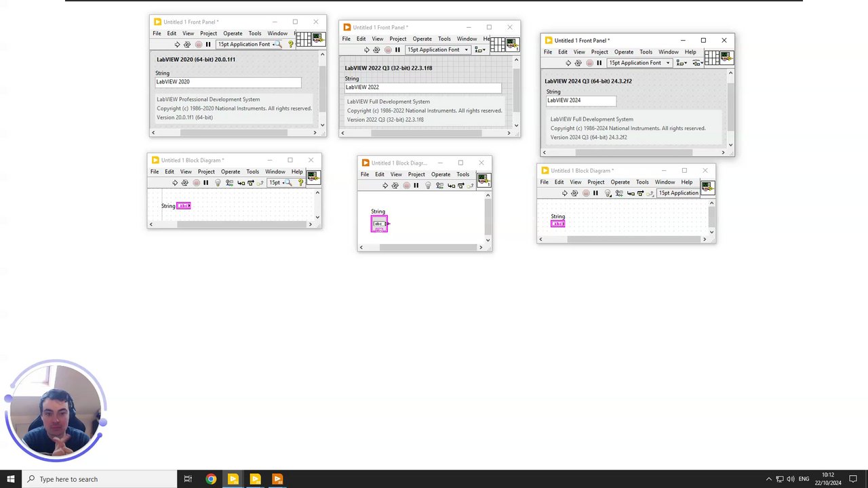Click VI icon in LabVIEW 2022 front panel
This screenshot has width=868, height=488.
[512, 44]
